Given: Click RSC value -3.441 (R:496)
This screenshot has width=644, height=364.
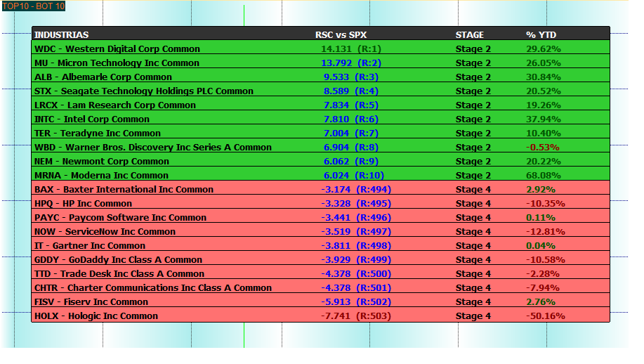Looking at the screenshot, I should click(355, 217).
